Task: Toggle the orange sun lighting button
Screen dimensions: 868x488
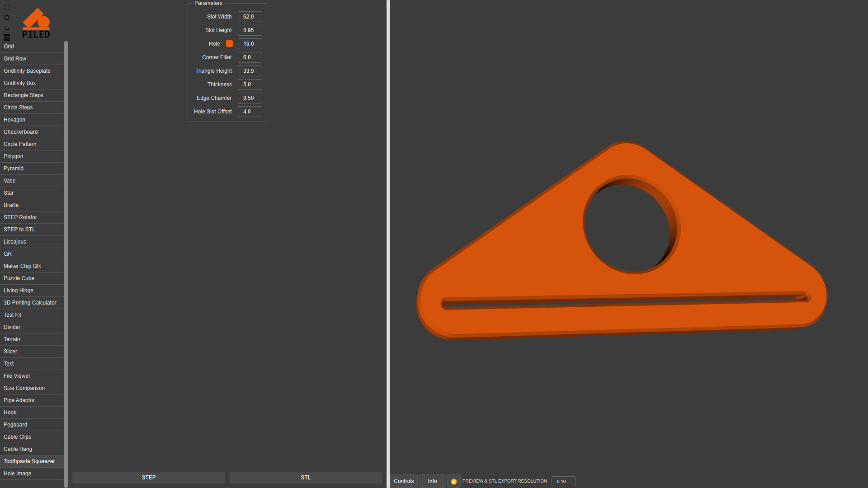Action: pyautogui.click(x=453, y=481)
